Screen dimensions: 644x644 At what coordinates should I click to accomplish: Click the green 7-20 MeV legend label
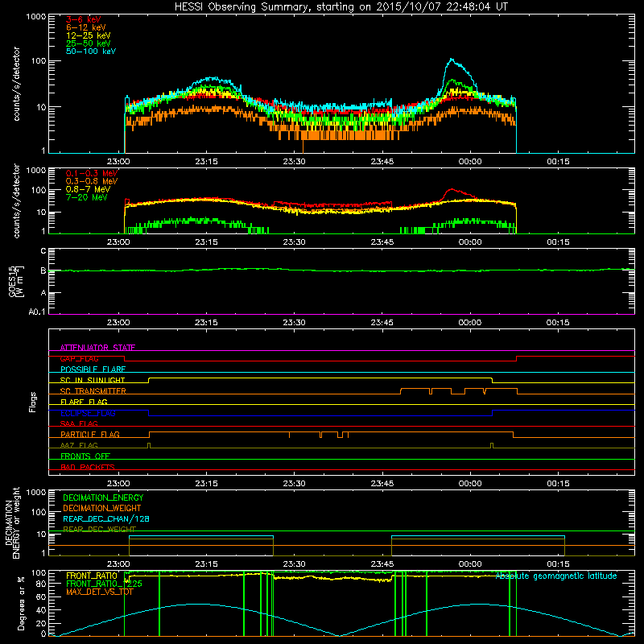coord(87,197)
